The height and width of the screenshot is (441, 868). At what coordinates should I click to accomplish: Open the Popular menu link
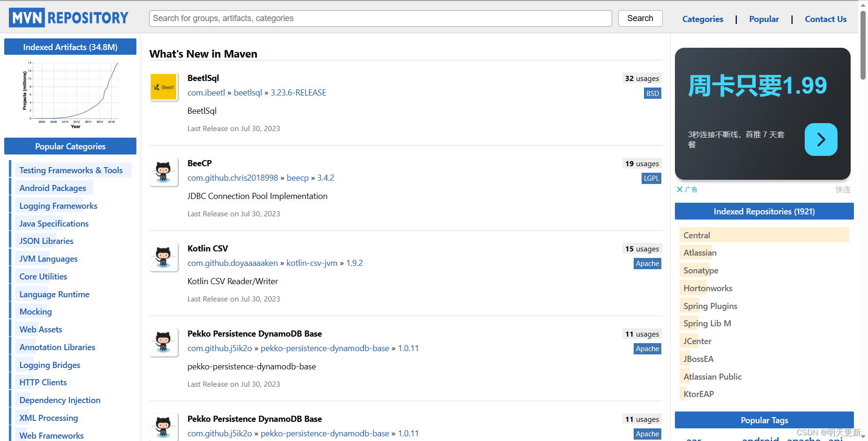point(764,19)
